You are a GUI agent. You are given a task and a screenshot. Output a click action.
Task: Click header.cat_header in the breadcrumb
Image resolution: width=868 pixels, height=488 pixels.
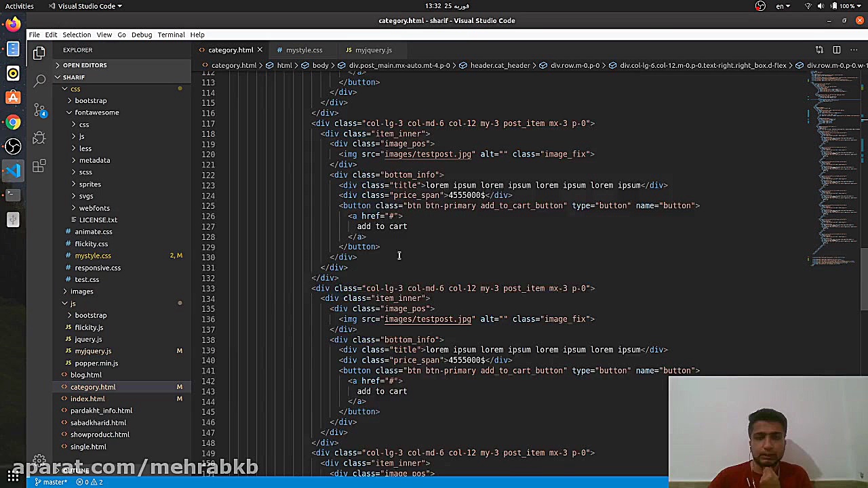click(500, 66)
